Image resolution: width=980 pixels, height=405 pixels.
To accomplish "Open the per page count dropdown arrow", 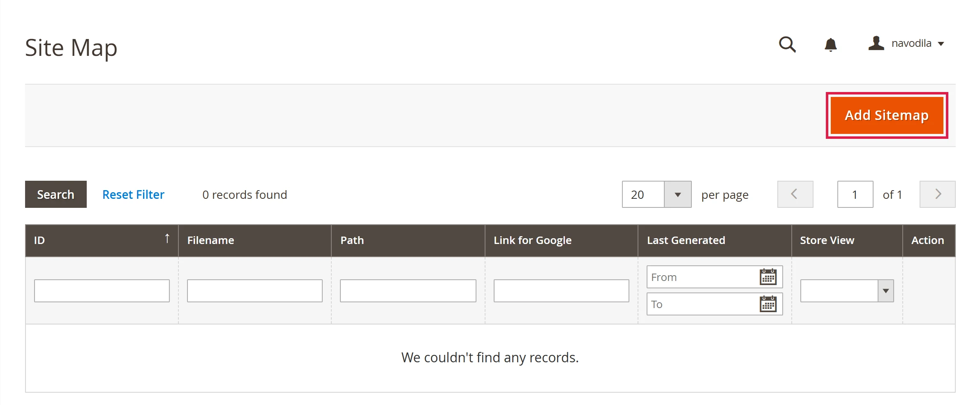I will [x=677, y=194].
